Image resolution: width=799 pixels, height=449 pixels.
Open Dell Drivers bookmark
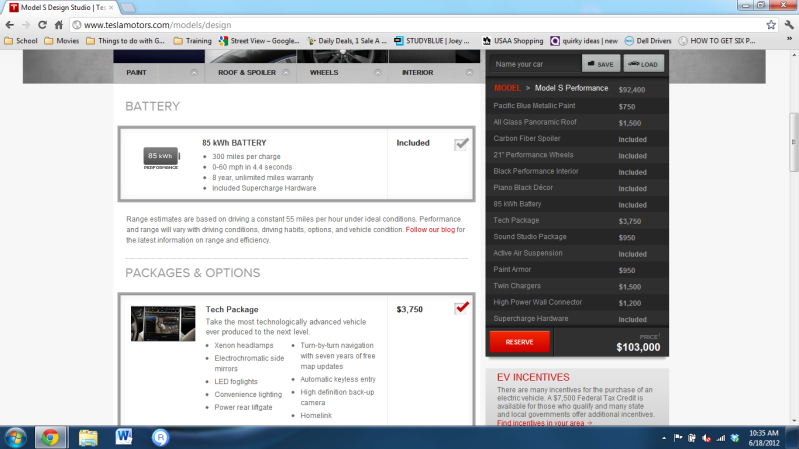coord(648,41)
